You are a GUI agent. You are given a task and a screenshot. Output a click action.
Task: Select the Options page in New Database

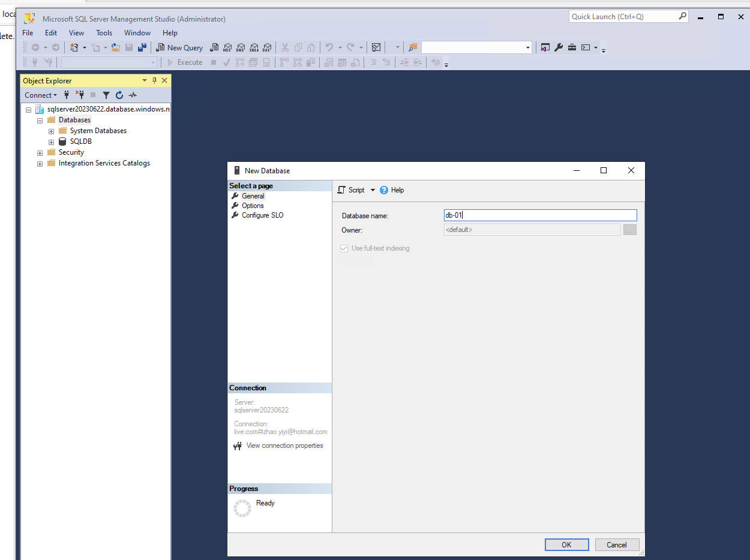coord(253,206)
